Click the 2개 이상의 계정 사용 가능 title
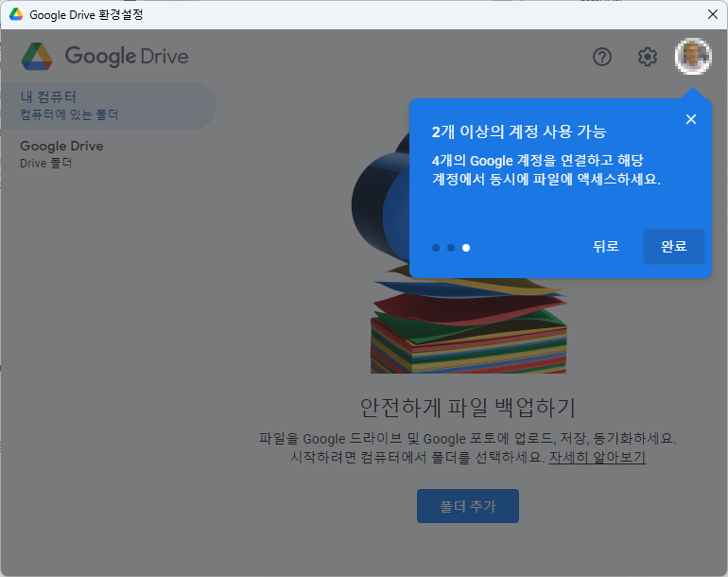The height and width of the screenshot is (577, 728). 519,131
